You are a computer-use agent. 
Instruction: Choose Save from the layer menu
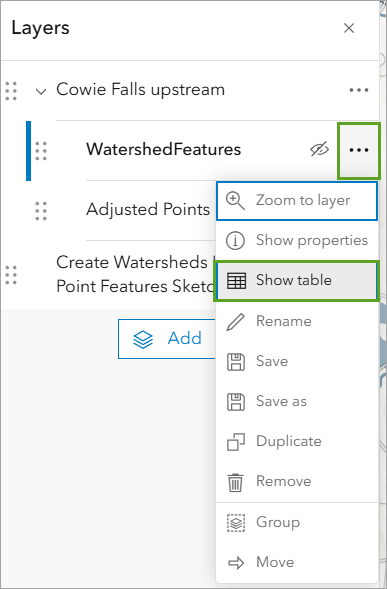(x=297, y=362)
